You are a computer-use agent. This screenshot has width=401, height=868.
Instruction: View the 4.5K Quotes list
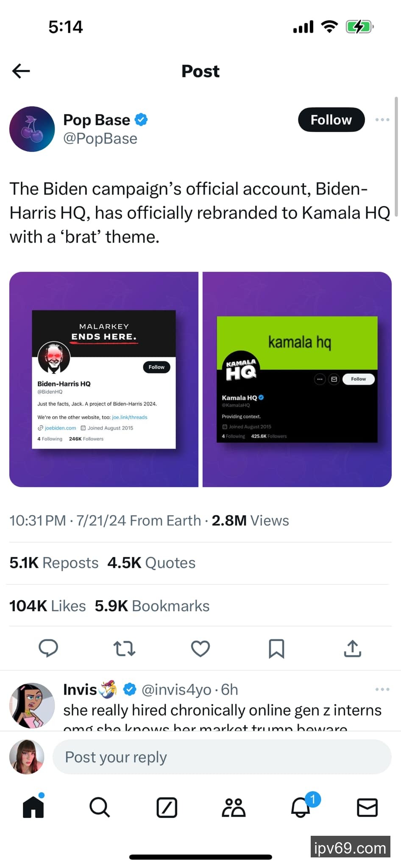coord(151,563)
